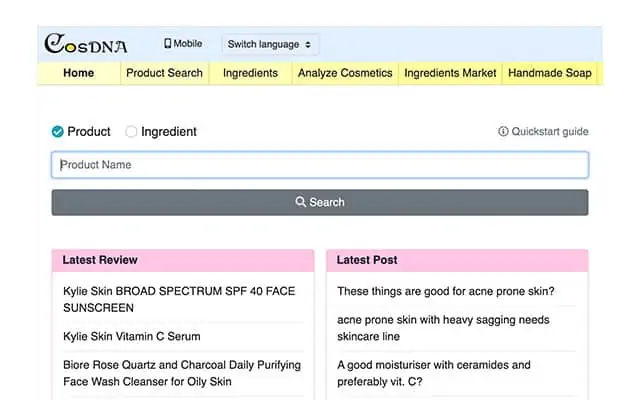Go to the Product Search tab
This screenshot has width=640, height=400.
pyautogui.click(x=164, y=73)
